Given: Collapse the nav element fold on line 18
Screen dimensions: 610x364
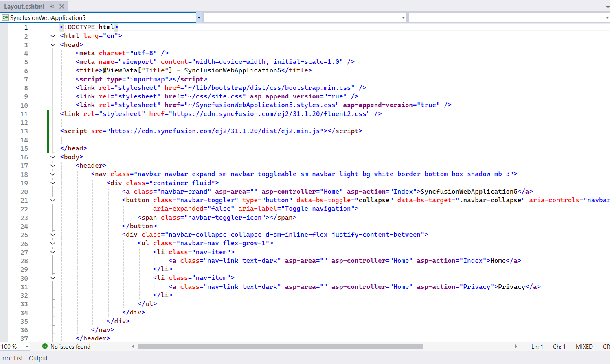Looking at the screenshot, I should [53, 174].
